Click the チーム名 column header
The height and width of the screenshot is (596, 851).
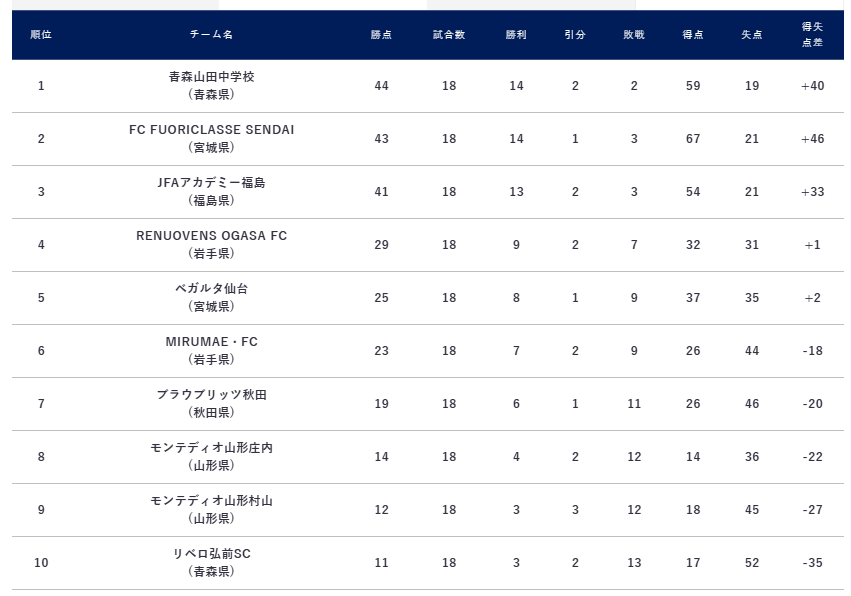click(x=211, y=35)
